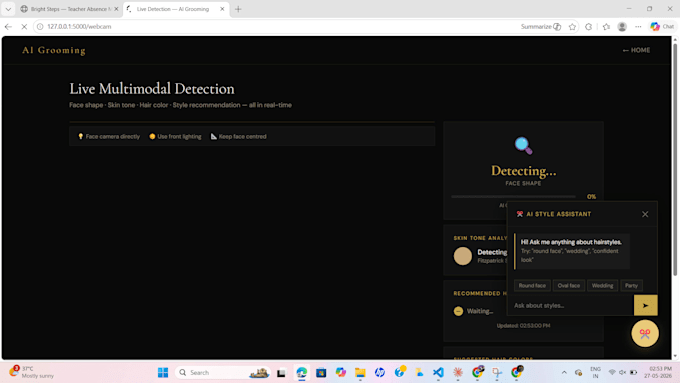Open Copilot app from the taskbar
This screenshot has height=383, width=680.
[x=340, y=372]
